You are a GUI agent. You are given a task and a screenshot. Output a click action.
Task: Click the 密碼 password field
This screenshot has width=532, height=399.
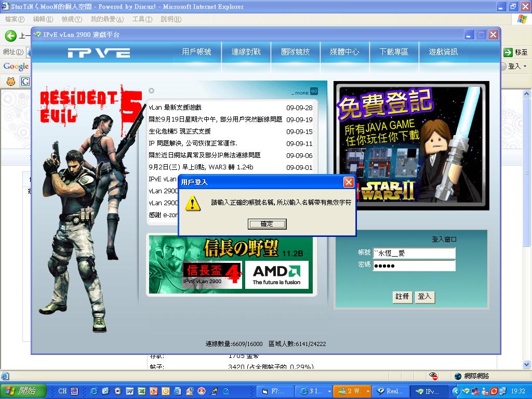pyautogui.click(x=414, y=265)
